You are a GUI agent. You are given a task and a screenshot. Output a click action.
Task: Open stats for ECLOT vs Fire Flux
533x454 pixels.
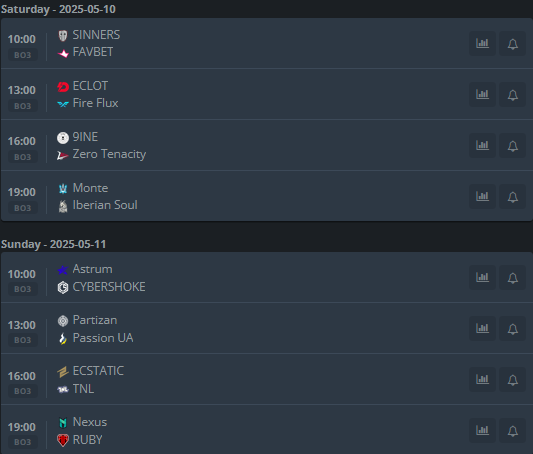[482, 94]
